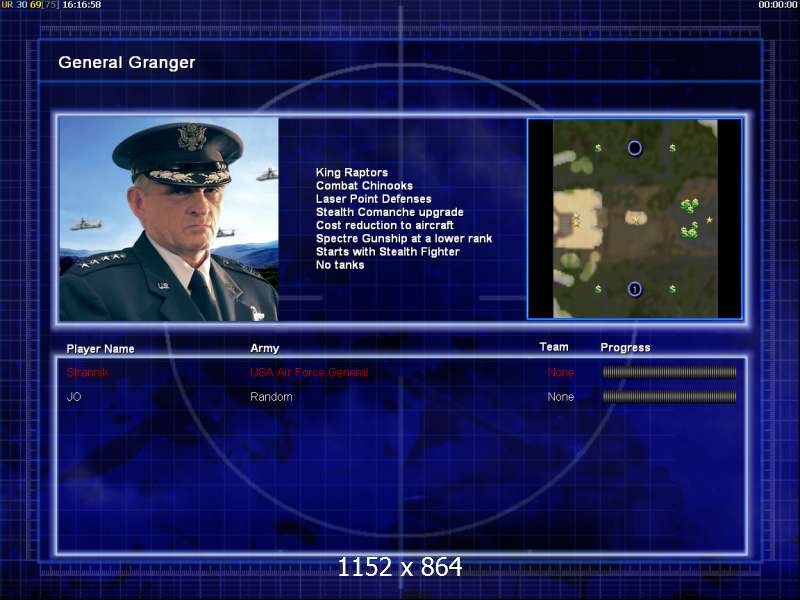Click Starts with Stealth Fighter text
Image resolution: width=800 pixels, height=600 pixels.
(388, 252)
